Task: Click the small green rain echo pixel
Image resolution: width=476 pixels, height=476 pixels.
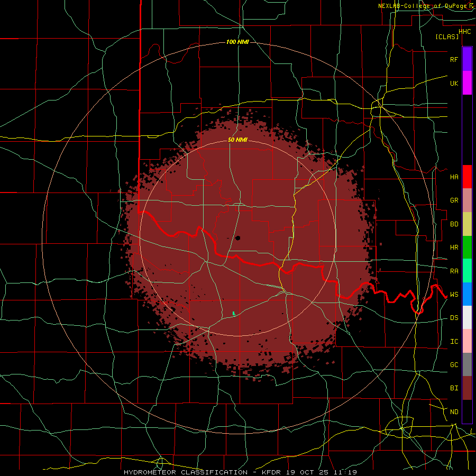Action: coord(234,313)
